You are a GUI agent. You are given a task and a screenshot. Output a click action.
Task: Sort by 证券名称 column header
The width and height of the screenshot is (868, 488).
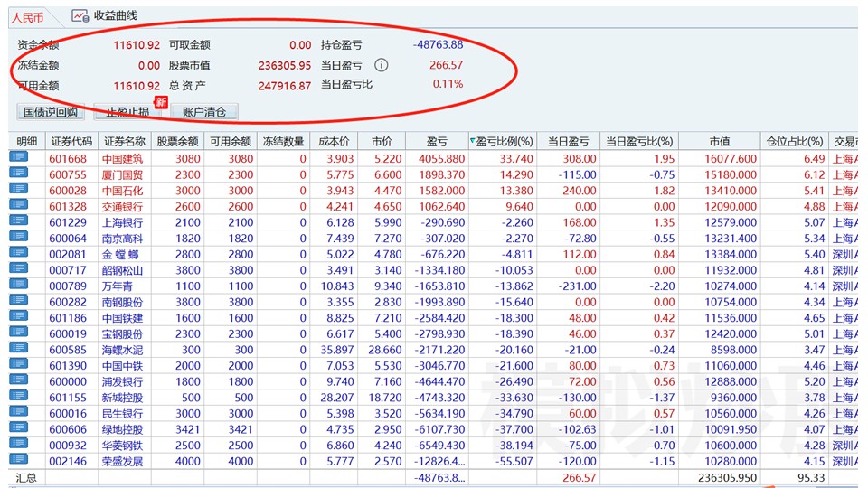pyautogui.click(x=125, y=142)
